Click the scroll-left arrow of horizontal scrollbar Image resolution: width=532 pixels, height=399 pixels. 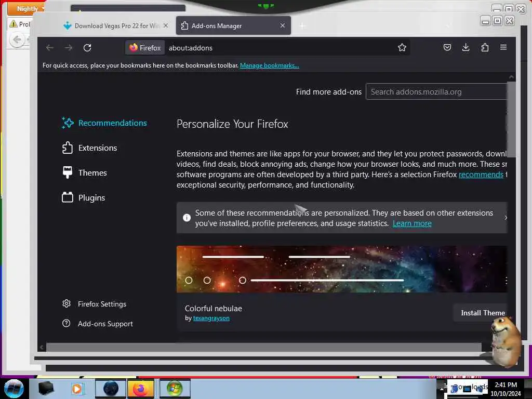(x=42, y=347)
